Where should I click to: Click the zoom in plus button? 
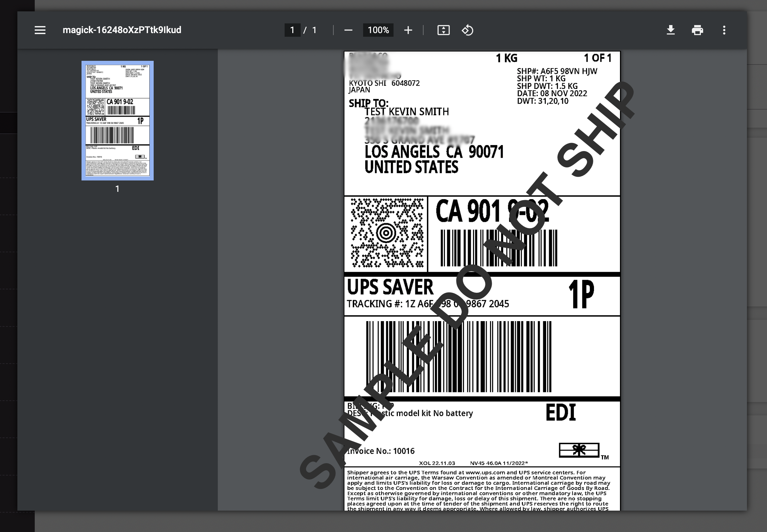[x=408, y=30]
